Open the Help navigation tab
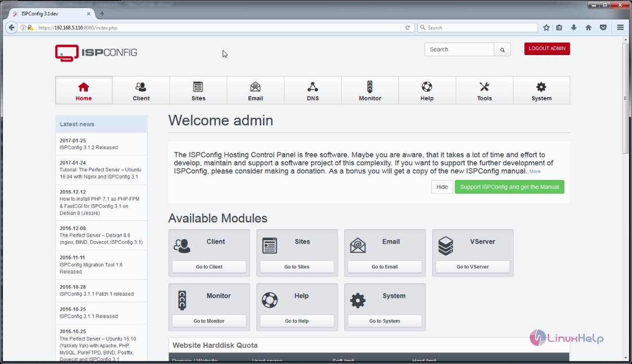This screenshot has height=364, width=632. [x=427, y=90]
